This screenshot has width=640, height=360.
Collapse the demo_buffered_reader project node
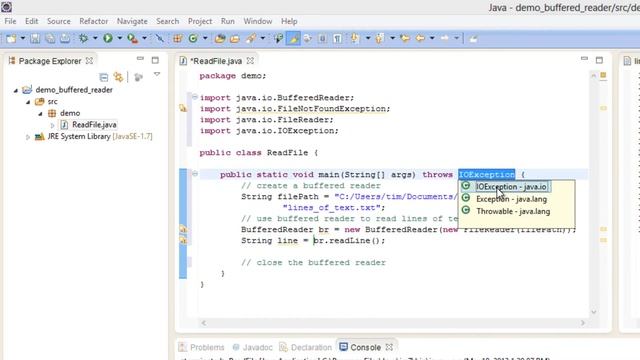click(16, 90)
